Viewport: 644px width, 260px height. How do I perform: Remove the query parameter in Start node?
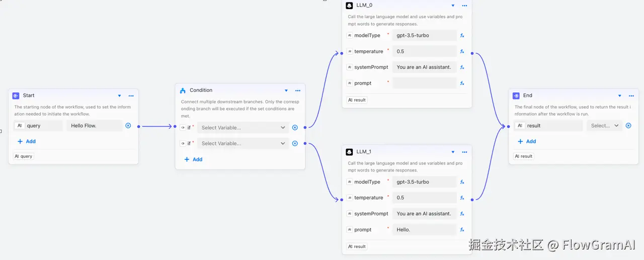[128, 126]
